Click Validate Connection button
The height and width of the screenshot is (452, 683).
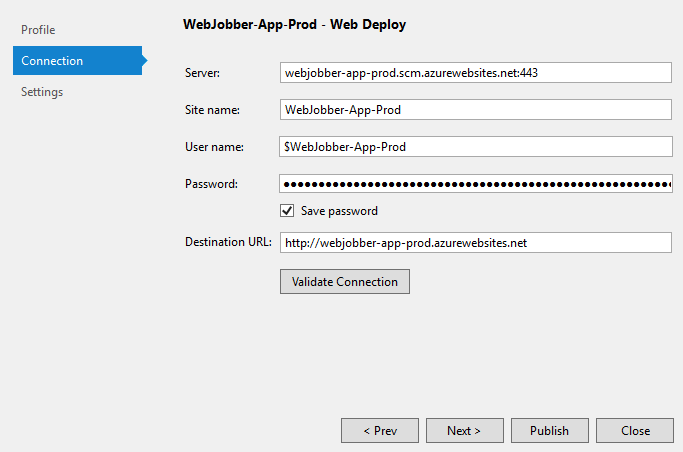pyautogui.click(x=345, y=282)
